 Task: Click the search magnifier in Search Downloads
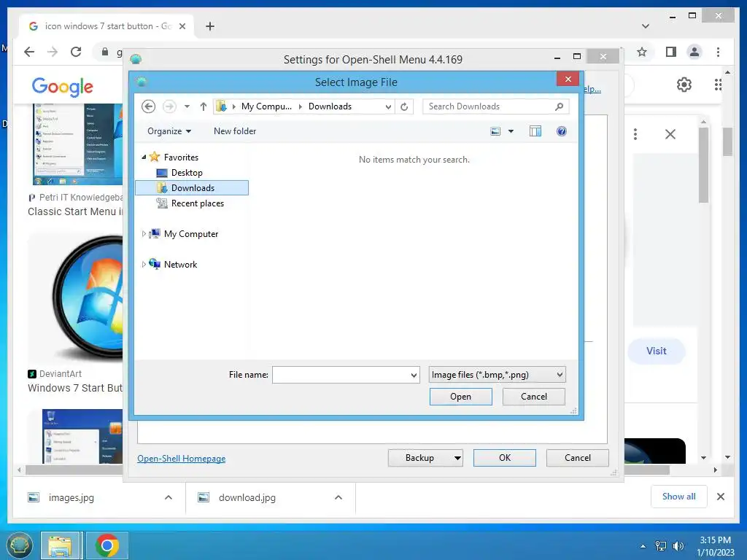[x=560, y=106]
